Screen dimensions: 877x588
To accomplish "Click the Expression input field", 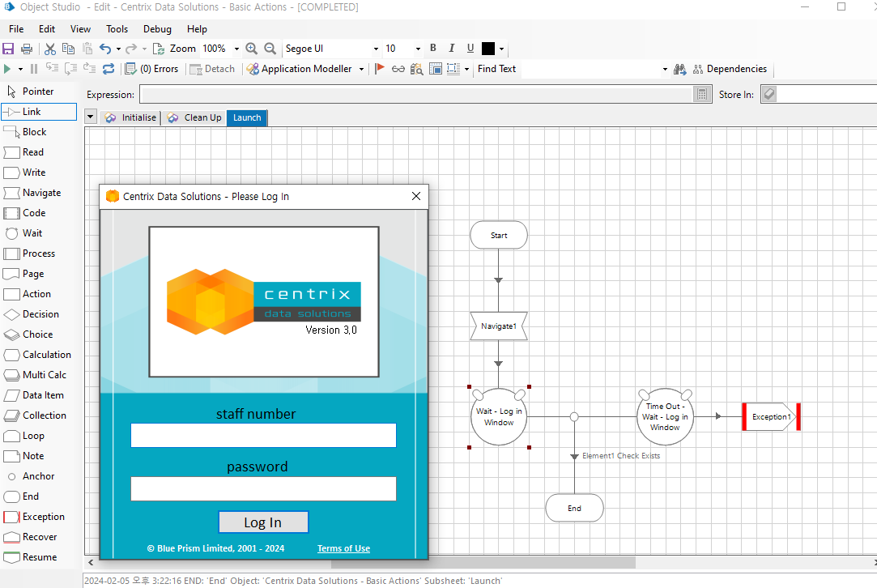I will click(x=416, y=95).
